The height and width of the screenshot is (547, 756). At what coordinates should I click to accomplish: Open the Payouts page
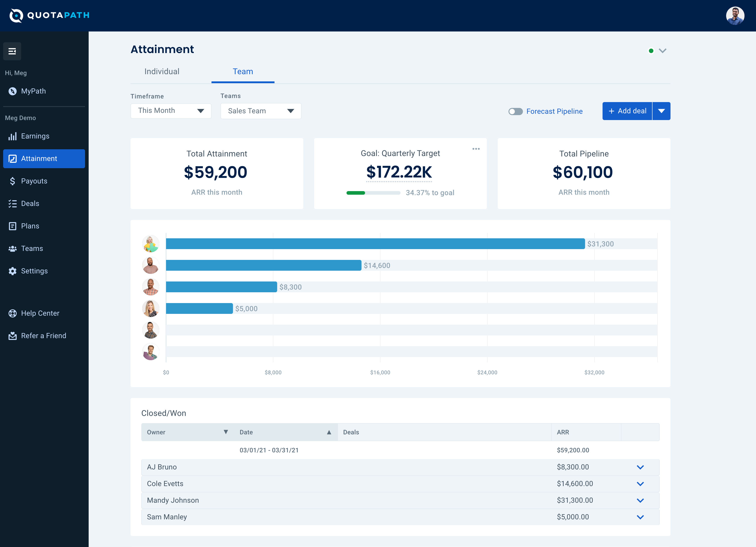click(x=13, y=181)
